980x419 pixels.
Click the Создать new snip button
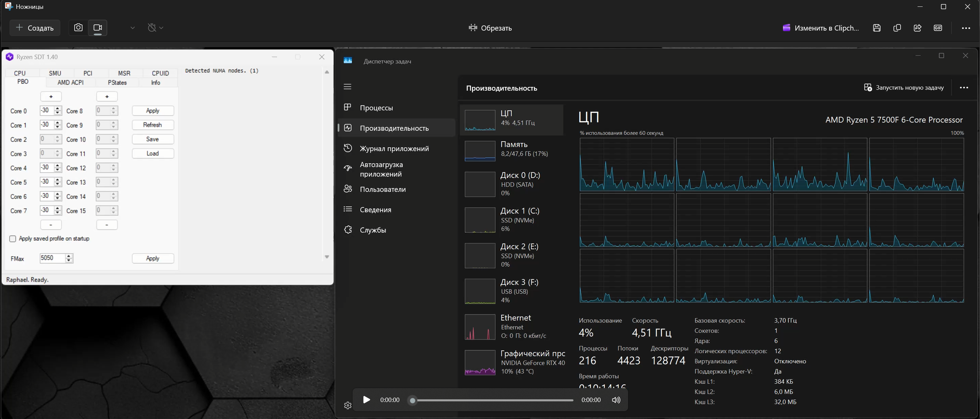point(35,28)
